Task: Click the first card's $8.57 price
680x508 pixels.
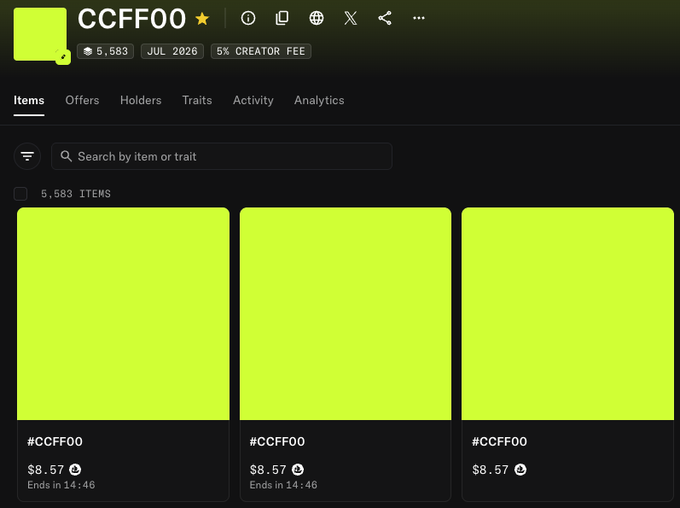Action: pyautogui.click(x=46, y=470)
